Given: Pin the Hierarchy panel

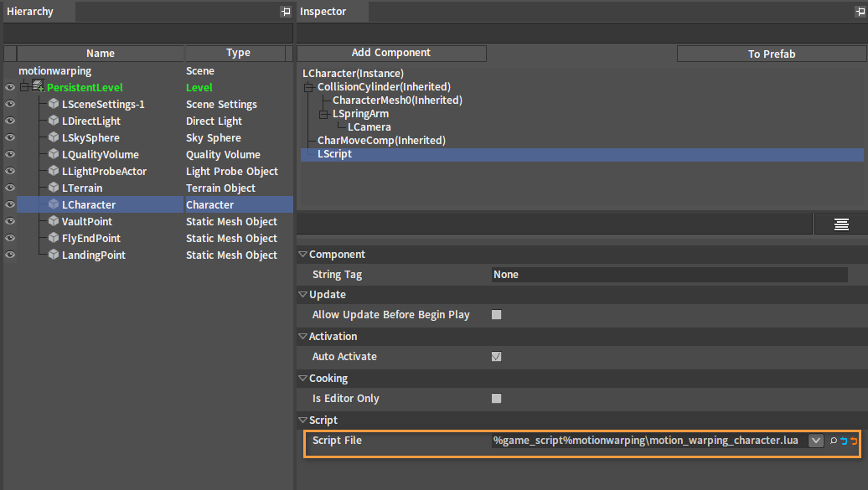Looking at the screenshot, I should pos(286,12).
